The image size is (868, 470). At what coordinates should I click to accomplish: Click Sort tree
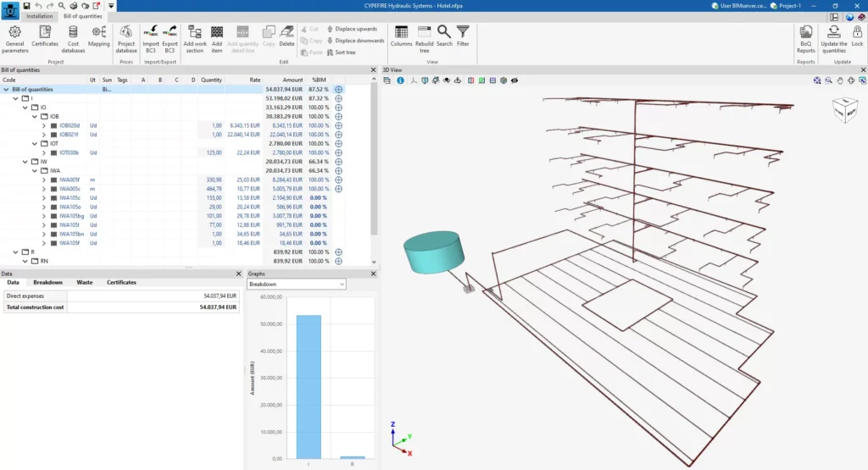pyautogui.click(x=341, y=53)
